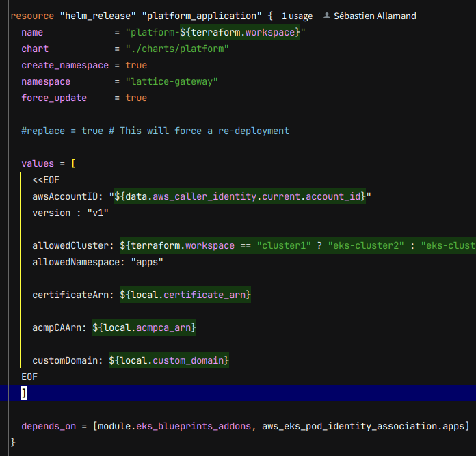Click the "acmpCAArn:" key
The height and width of the screenshot is (456, 476).
click(x=59, y=327)
